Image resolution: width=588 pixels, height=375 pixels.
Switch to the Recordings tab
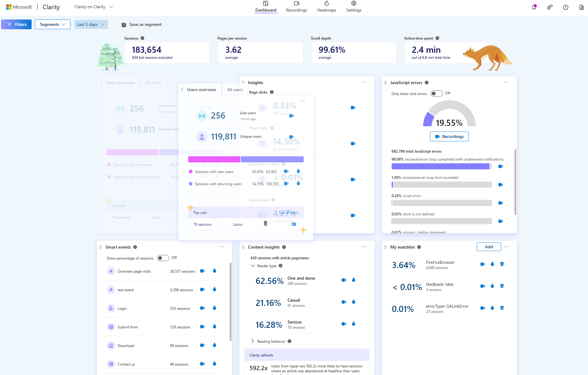tap(296, 7)
